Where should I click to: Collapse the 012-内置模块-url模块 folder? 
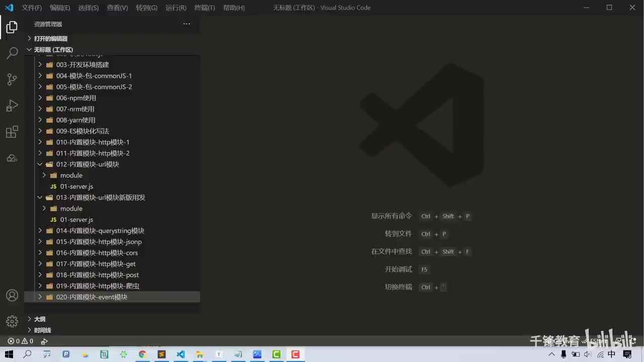click(112, 164)
